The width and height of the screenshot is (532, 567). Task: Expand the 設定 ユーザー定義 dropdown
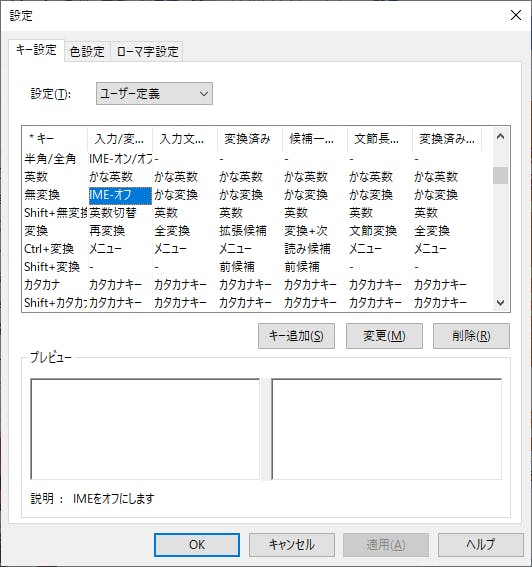[x=154, y=94]
